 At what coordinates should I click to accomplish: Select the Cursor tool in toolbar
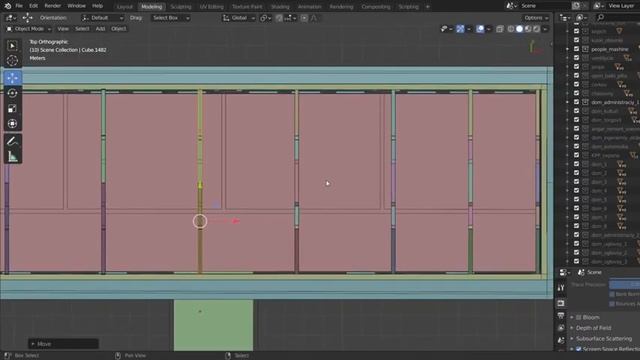pos(12,61)
